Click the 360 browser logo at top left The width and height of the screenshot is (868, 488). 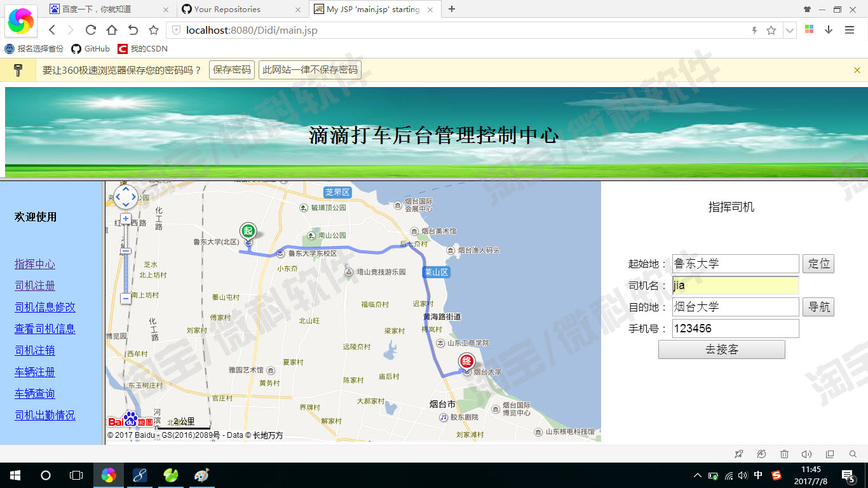click(x=21, y=22)
